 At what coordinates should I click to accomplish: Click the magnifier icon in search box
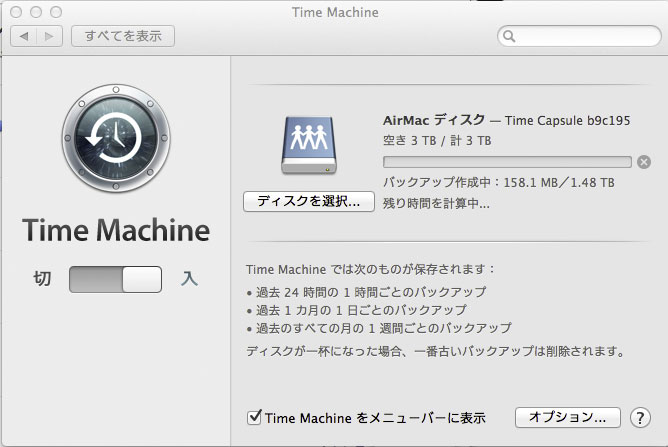509,36
